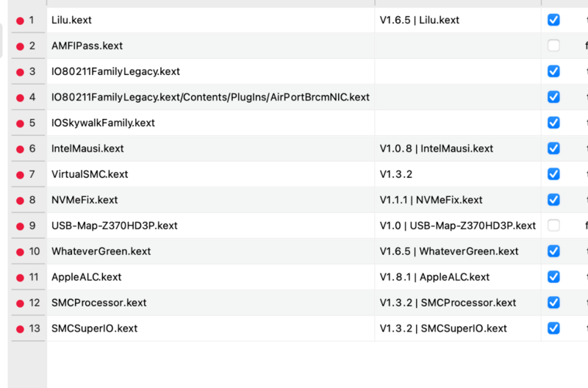Click the V1.1.1 | NVMeFix.kext comment cell
Viewport: 588px width, 388px height.
(x=431, y=200)
